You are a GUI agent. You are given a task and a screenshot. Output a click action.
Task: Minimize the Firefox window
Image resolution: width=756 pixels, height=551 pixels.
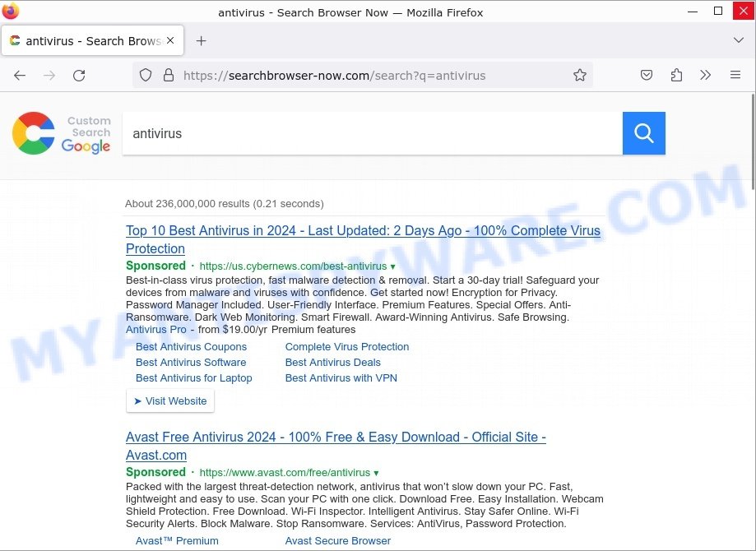[693, 11]
